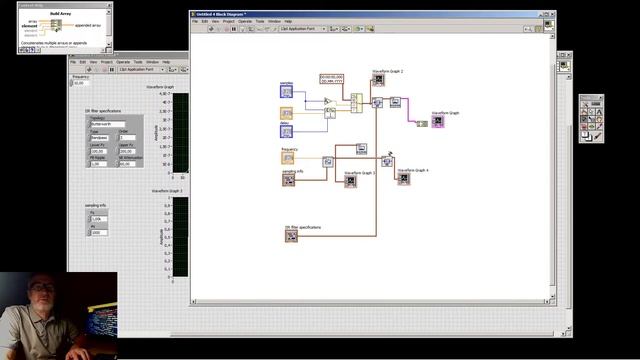Viewport: 640px width, 360px height.
Task: Open Edit menu in Block Diagram window
Action: pos(205,21)
